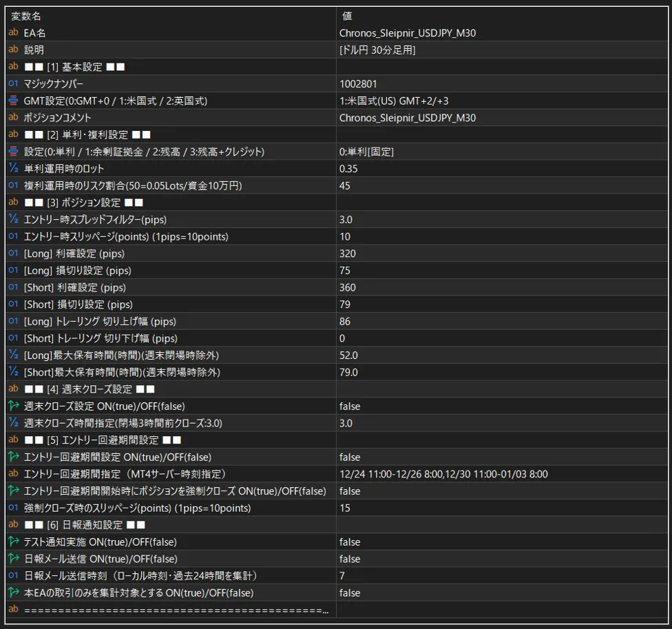Click the enum icon beside 設定(0:単利 row
Viewport: 672px width, 629px height.
[x=13, y=152]
